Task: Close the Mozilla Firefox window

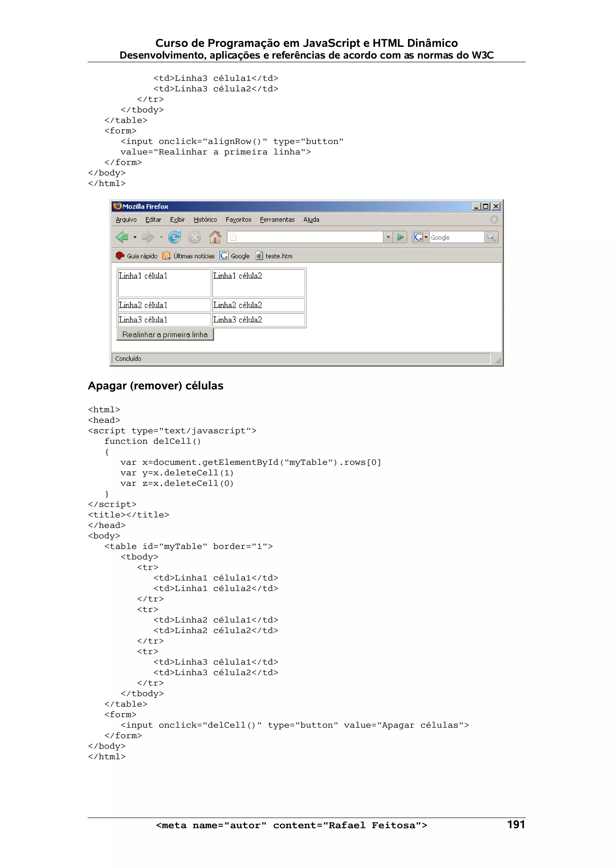Action: point(496,206)
